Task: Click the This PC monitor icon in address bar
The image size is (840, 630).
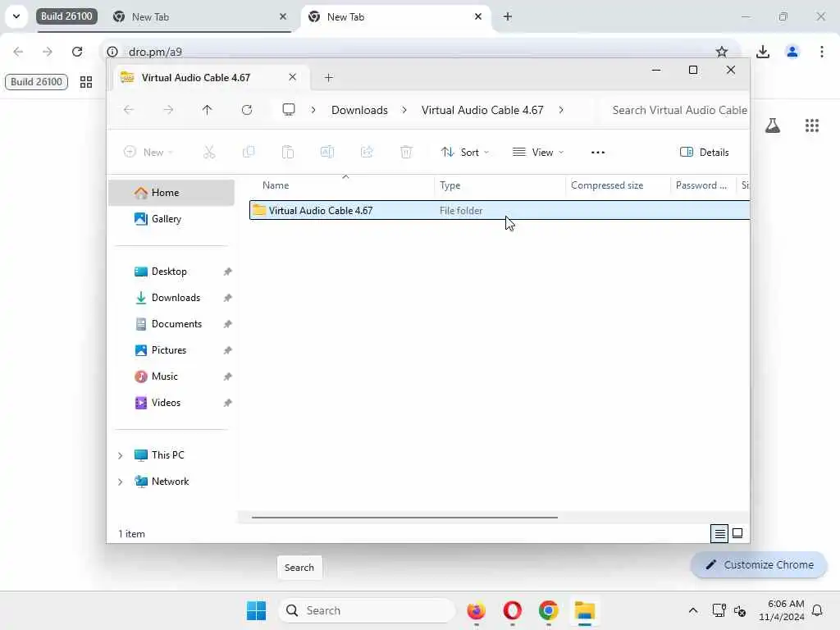Action: coord(289,110)
